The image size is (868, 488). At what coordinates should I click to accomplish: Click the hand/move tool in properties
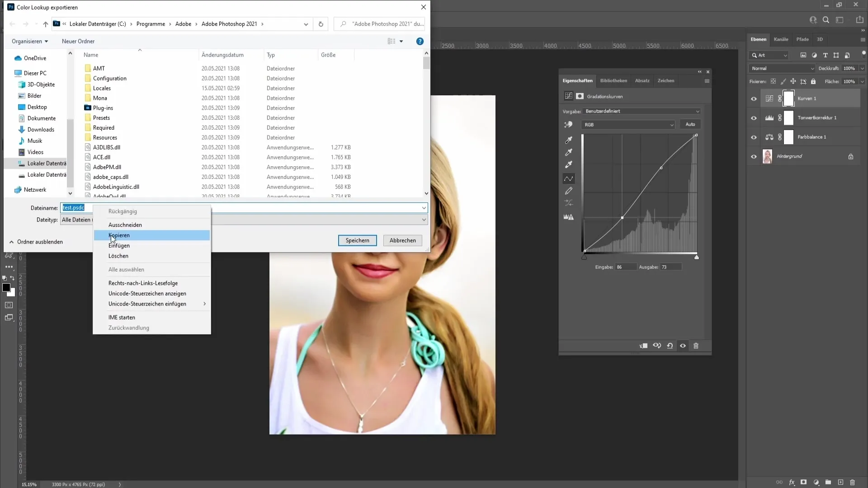(569, 125)
